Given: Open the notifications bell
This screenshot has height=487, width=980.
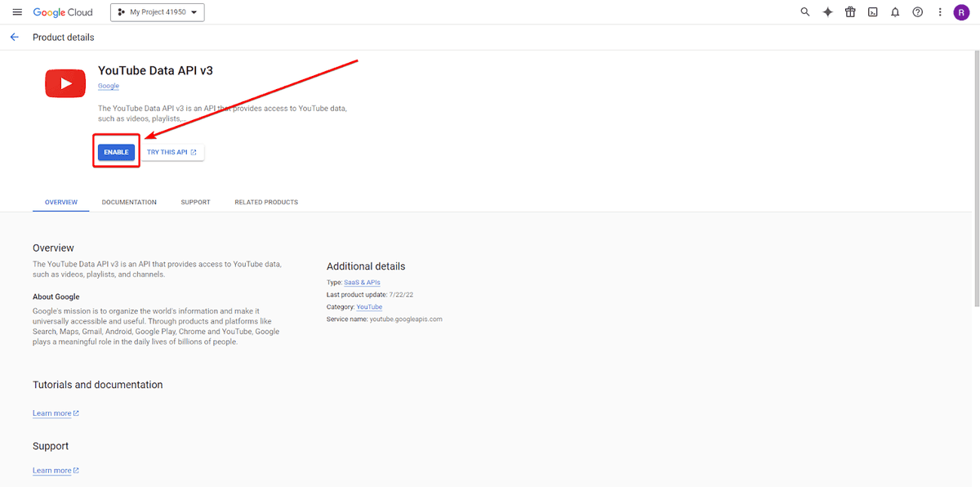Looking at the screenshot, I should pyautogui.click(x=895, y=12).
